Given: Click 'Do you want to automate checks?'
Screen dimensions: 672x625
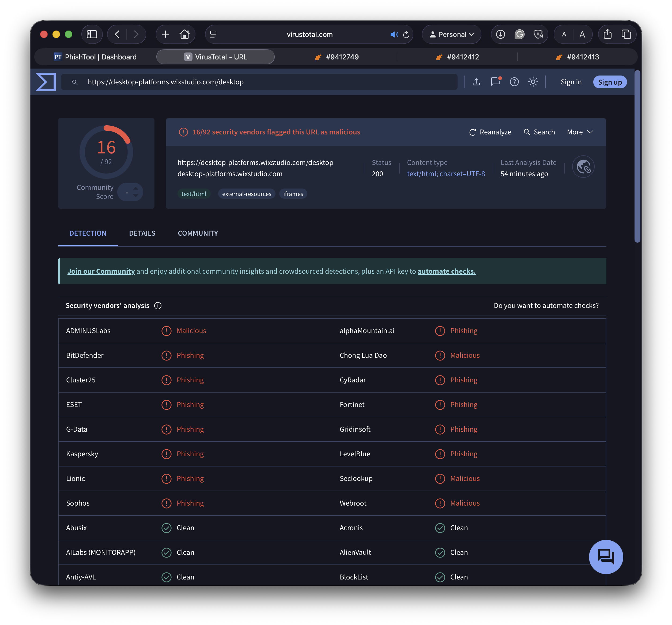Looking at the screenshot, I should (x=546, y=306).
